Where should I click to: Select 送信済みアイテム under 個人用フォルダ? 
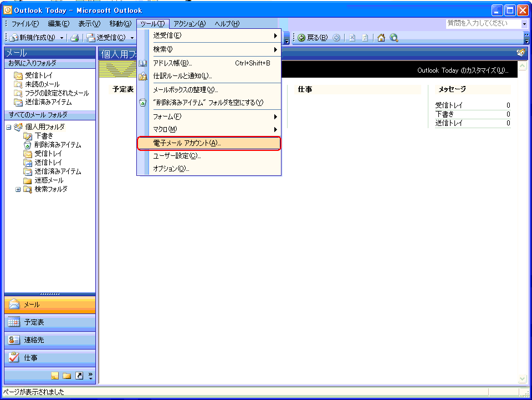click(x=58, y=171)
